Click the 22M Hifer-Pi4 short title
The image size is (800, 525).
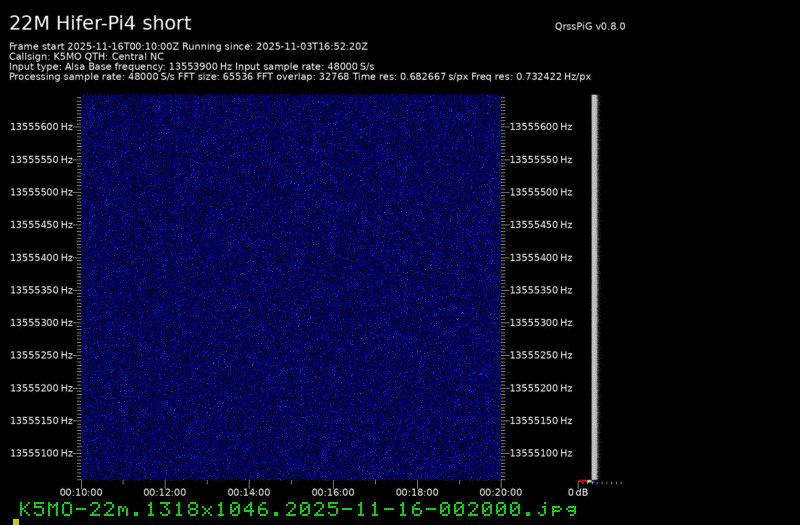point(100,23)
